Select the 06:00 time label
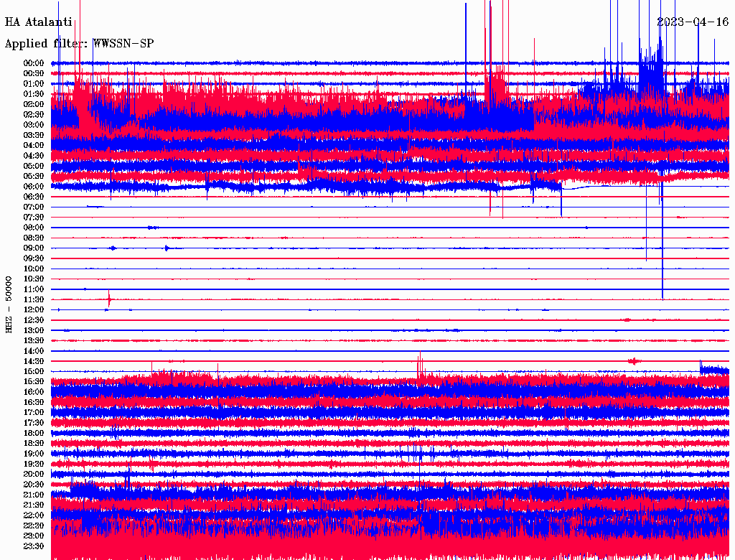Image resolution: width=735 pixels, height=560 pixels. 34,187
